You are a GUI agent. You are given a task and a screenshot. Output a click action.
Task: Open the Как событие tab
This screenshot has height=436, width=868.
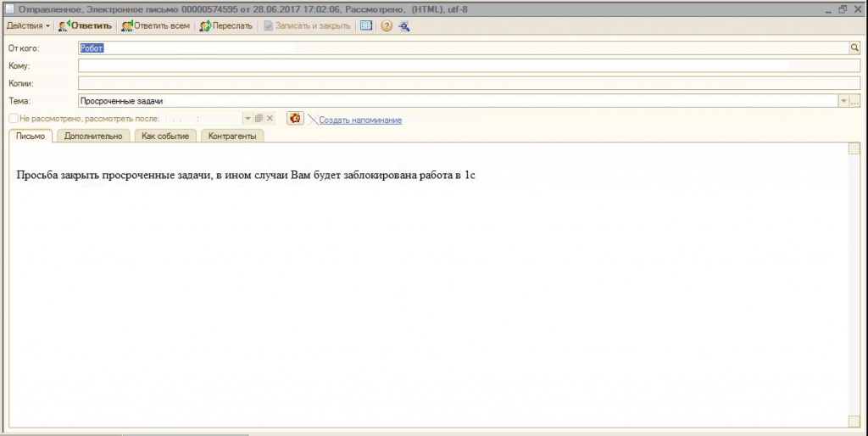(165, 137)
